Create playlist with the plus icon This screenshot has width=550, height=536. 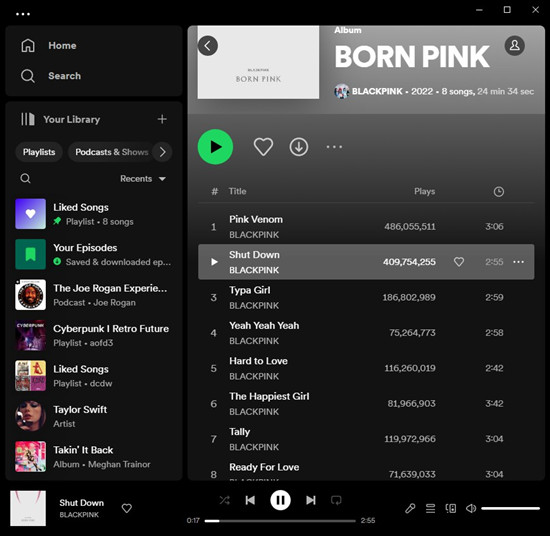(x=162, y=119)
